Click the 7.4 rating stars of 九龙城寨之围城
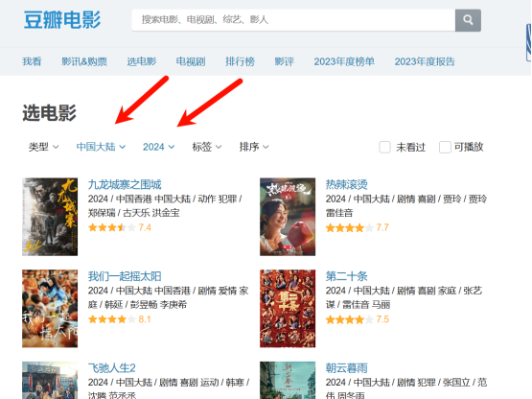This screenshot has height=399, width=532. 111,227
